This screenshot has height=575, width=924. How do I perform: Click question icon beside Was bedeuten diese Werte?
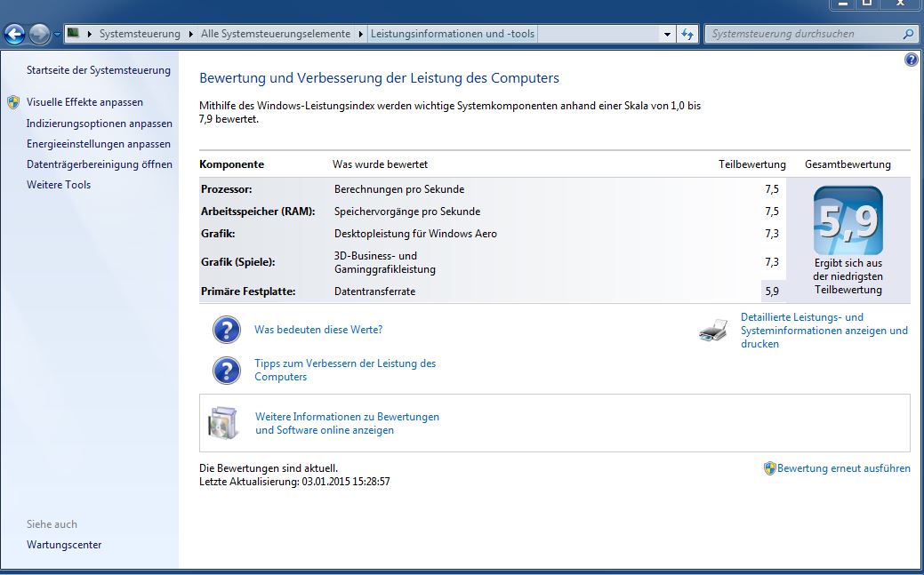[x=227, y=330]
